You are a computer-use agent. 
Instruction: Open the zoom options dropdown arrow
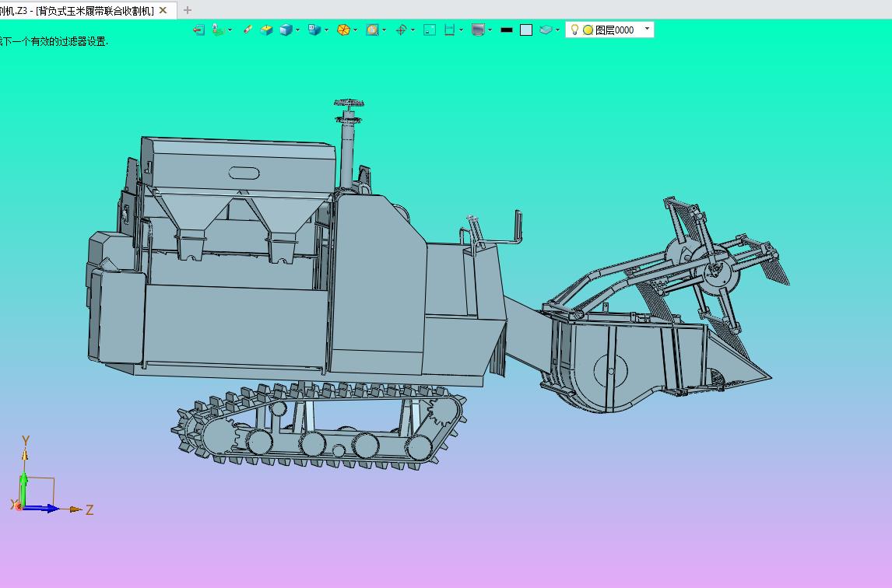(x=385, y=30)
